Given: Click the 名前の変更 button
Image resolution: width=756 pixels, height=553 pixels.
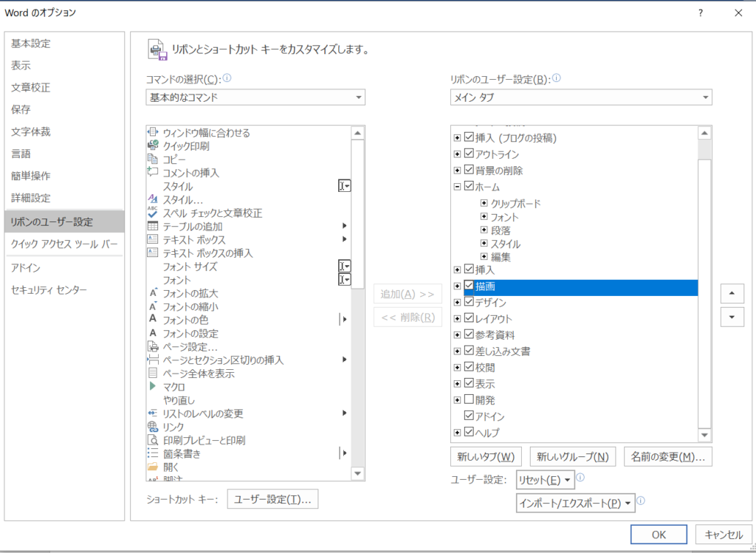Looking at the screenshot, I should pyautogui.click(x=667, y=456).
